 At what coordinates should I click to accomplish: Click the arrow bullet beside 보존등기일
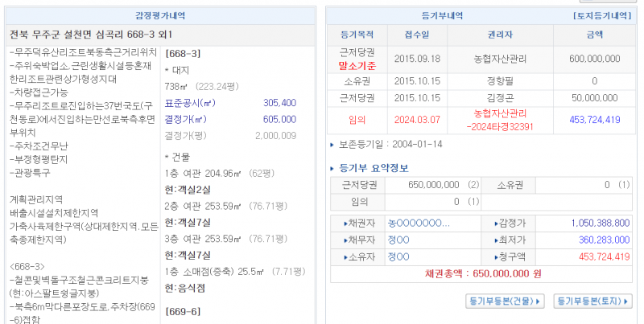coord(333,145)
